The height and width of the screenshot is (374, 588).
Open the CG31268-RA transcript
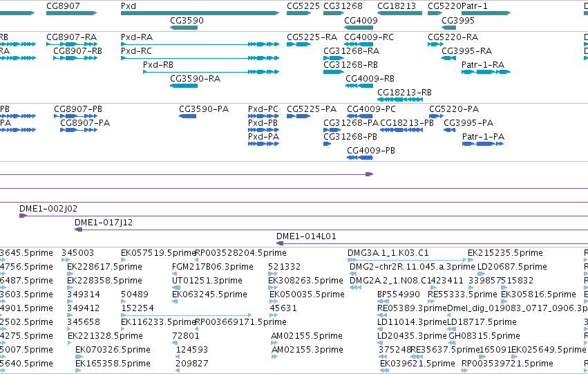pyautogui.click(x=333, y=58)
